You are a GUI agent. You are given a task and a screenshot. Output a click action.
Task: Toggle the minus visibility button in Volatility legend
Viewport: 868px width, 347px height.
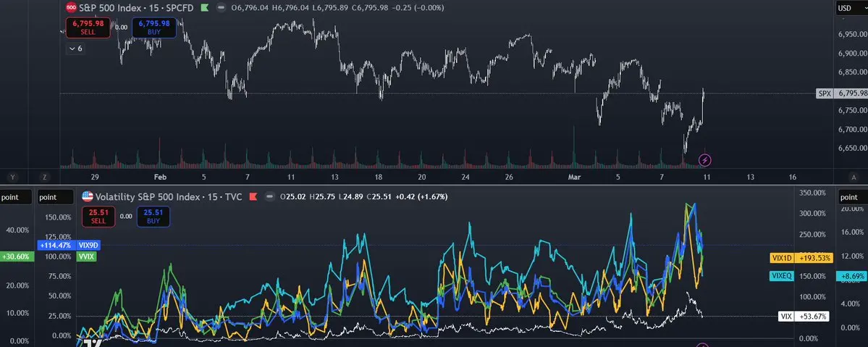[270, 196]
